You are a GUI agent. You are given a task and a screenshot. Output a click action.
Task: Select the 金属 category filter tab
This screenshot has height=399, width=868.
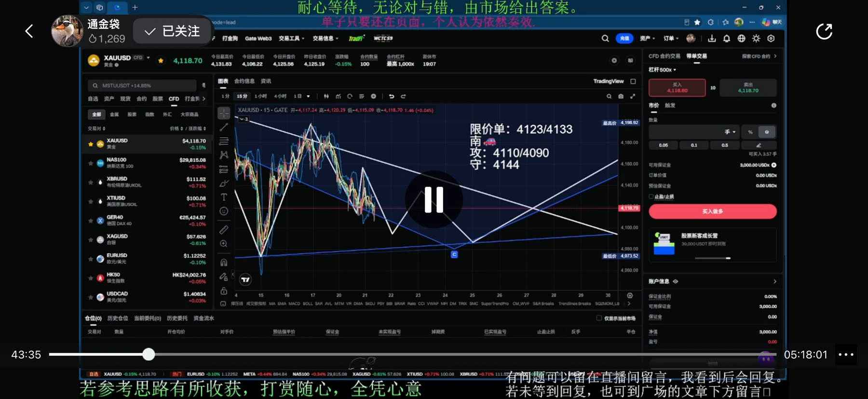(114, 115)
